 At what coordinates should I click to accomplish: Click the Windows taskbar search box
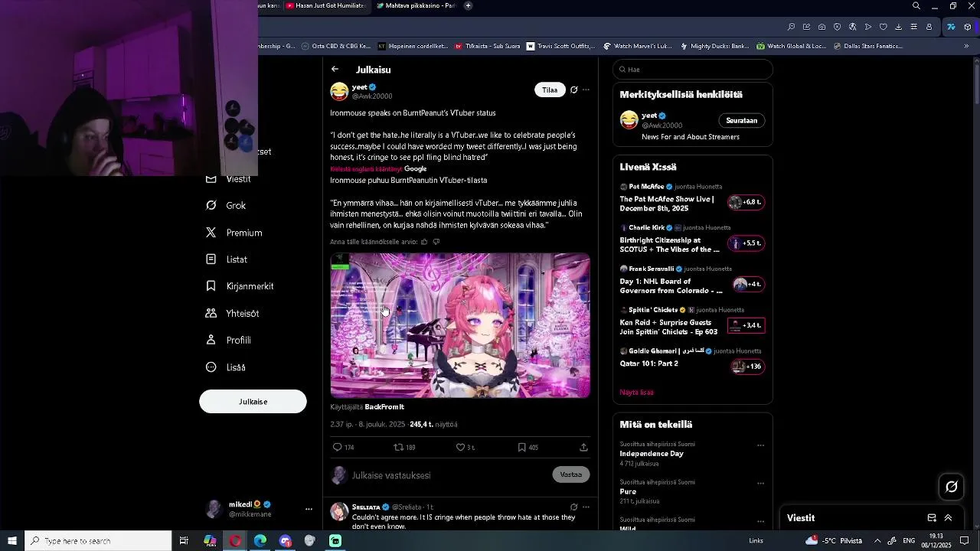[x=98, y=541]
